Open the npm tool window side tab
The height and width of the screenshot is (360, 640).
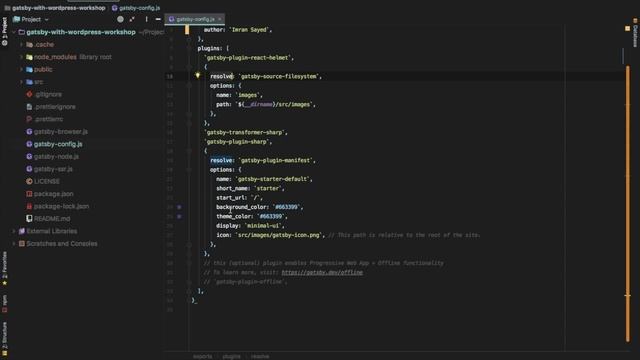click(4, 304)
